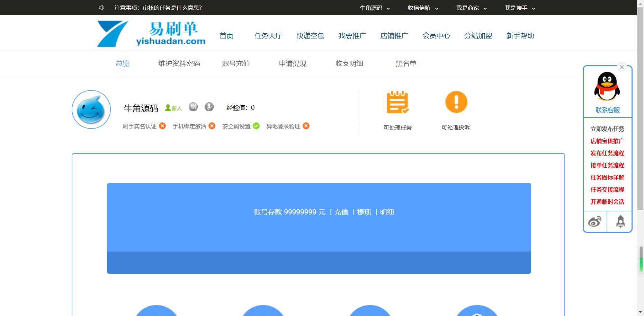Click 任务图标详解 link
The width and height of the screenshot is (644, 316).
(x=607, y=177)
